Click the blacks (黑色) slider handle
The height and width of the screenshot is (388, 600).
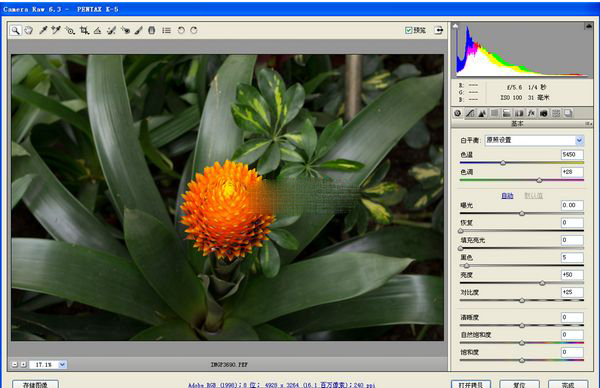coord(466,266)
